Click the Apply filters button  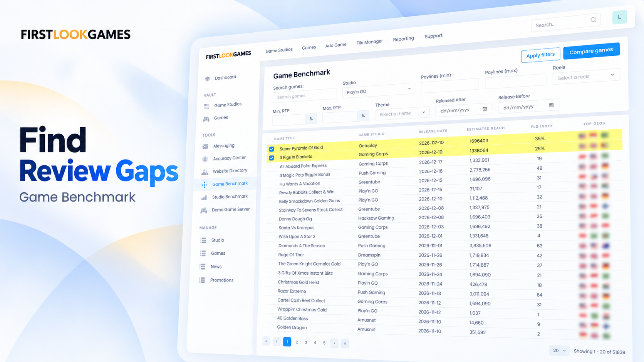pyautogui.click(x=540, y=55)
